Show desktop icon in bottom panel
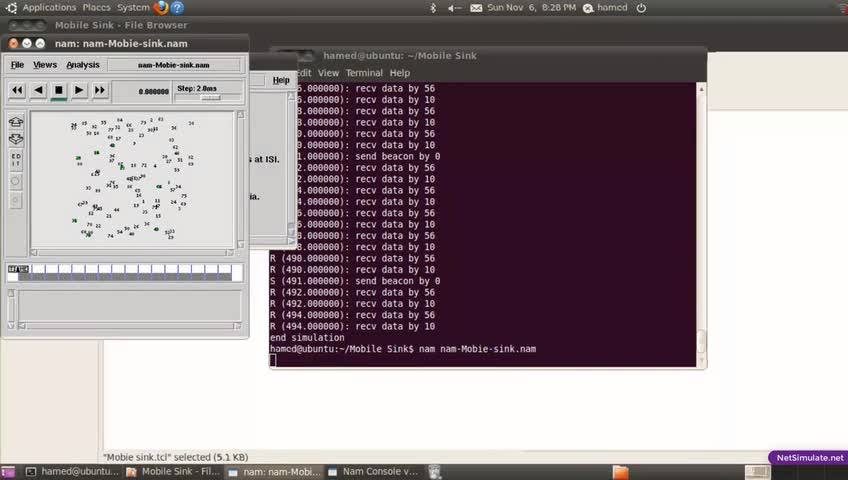 (x=8, y=472)
